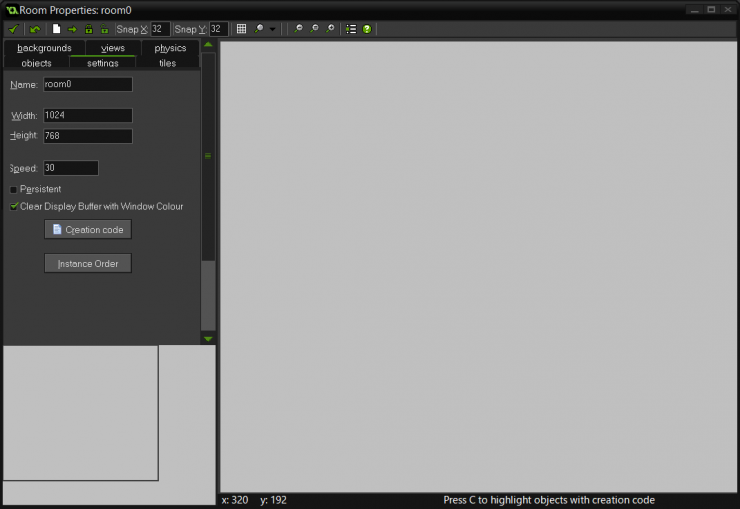Click the magnifier show-options icon beside the grid
The width and height of the screenshot is (740, 509).
[x=259, y=29]
